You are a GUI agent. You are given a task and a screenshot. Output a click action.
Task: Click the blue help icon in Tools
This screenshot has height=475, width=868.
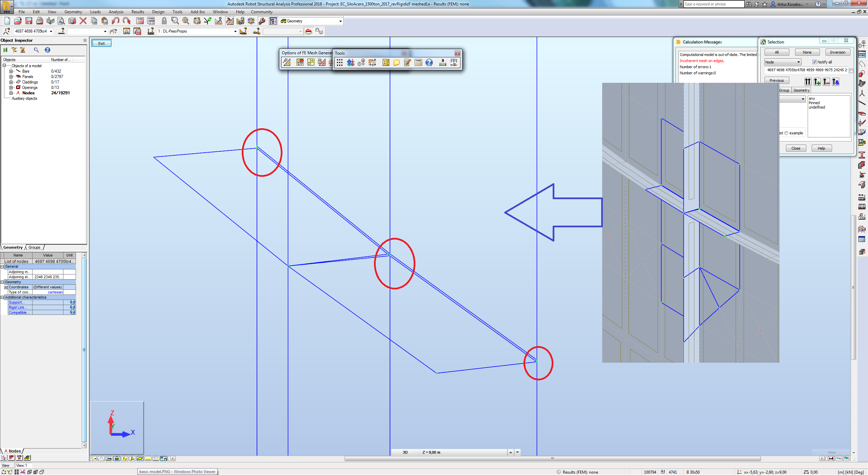click(429, 62)
